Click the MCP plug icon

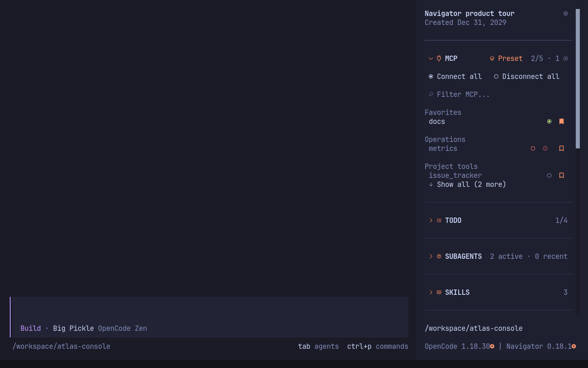pos(439,58)
